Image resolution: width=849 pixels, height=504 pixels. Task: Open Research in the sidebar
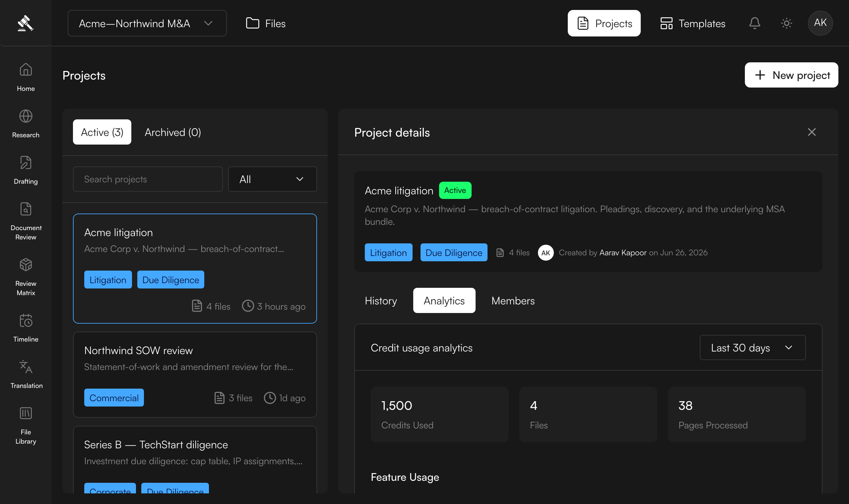[26, 124]
